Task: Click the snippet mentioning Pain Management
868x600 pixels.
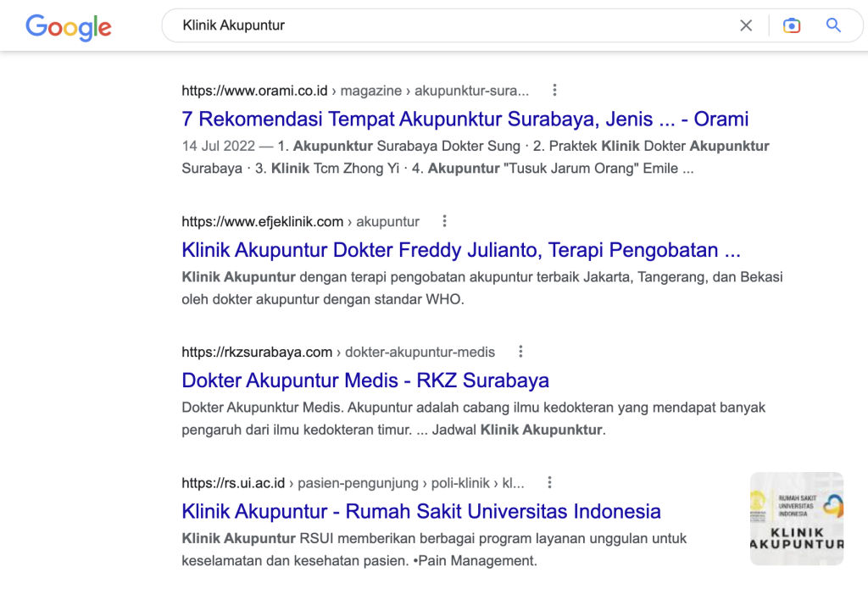Action: 434,550
